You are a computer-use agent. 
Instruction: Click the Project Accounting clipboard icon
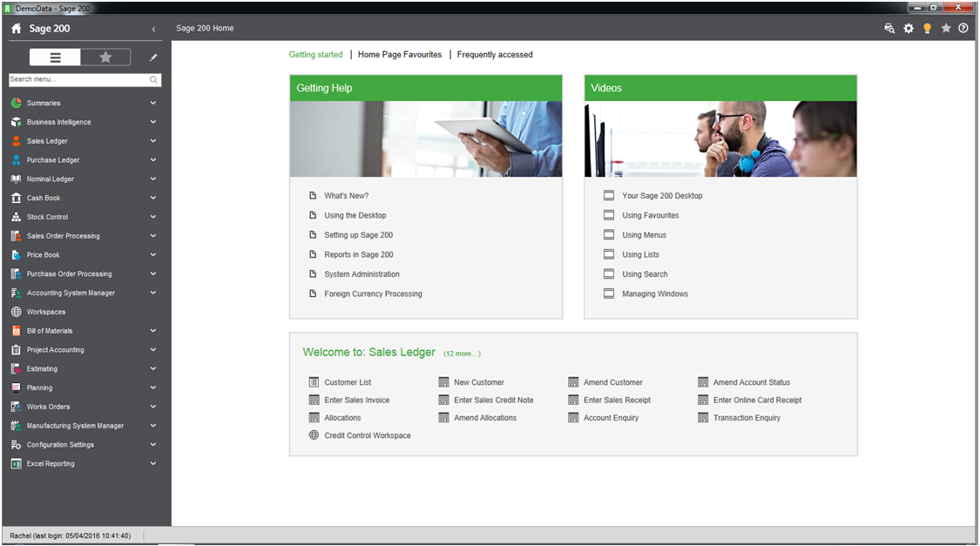pos(17,350)
